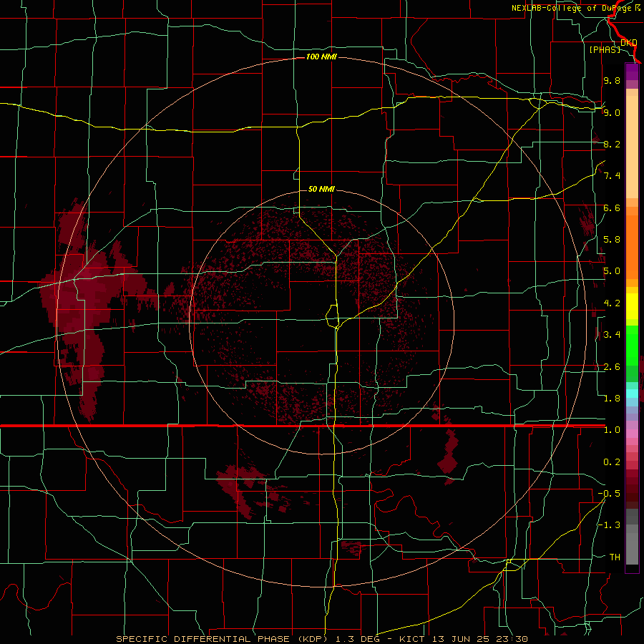Select the -1.3 scale label
The height and width of the screenshot is (644, 644).
tap(609, 525)
